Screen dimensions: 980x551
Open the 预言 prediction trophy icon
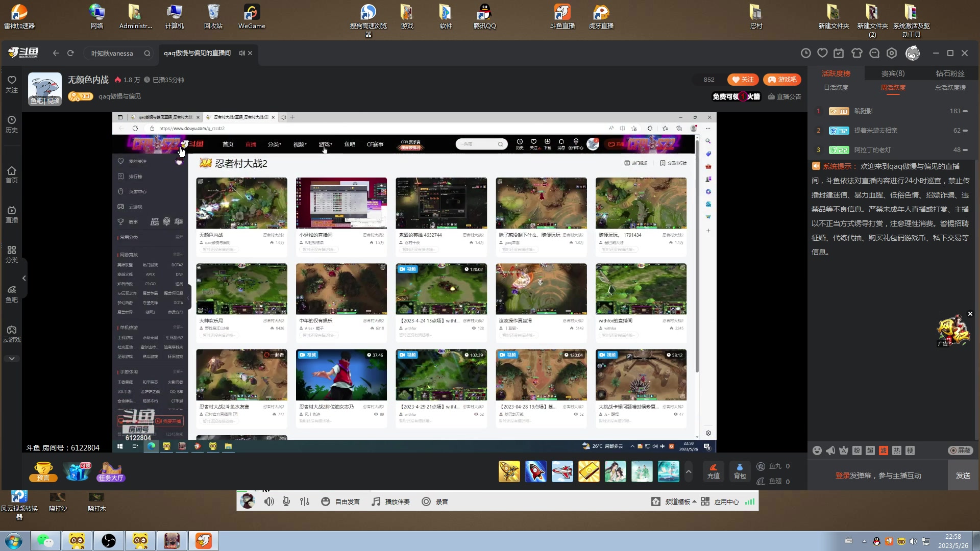tap(43, 471)
